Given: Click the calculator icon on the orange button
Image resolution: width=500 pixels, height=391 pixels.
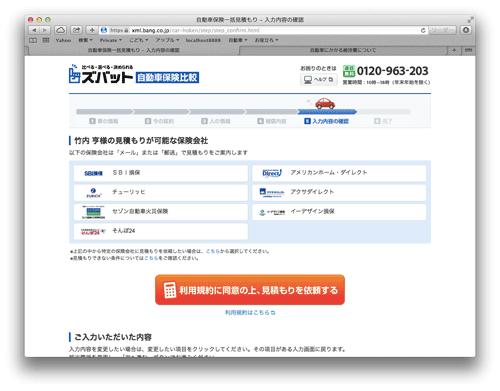Looking at the screenshot, I should 170,290.
